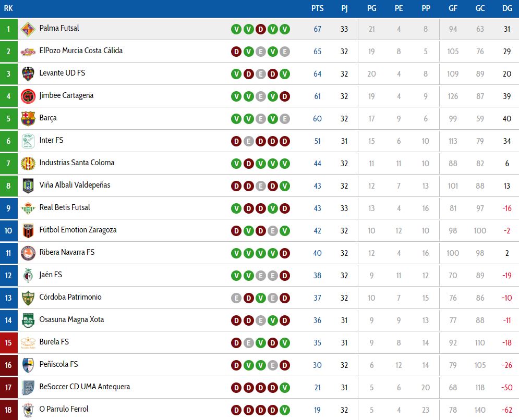This screenshot has height=420, width=519.
Task: Open the Palma Futsal team page
Action: [x=59, y=28]
